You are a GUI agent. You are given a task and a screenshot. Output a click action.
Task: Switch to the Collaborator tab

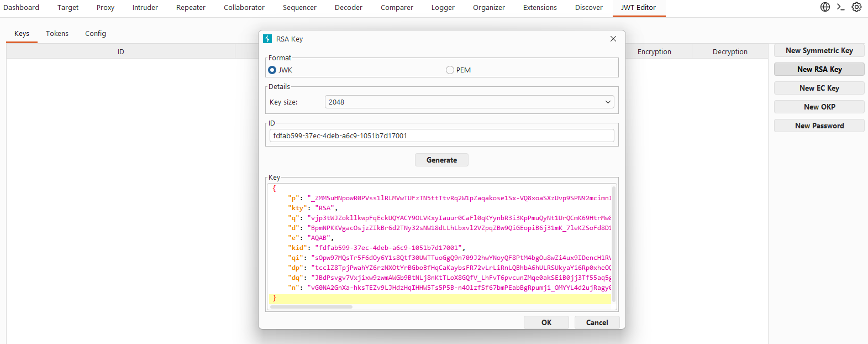[x=244, y=8]
